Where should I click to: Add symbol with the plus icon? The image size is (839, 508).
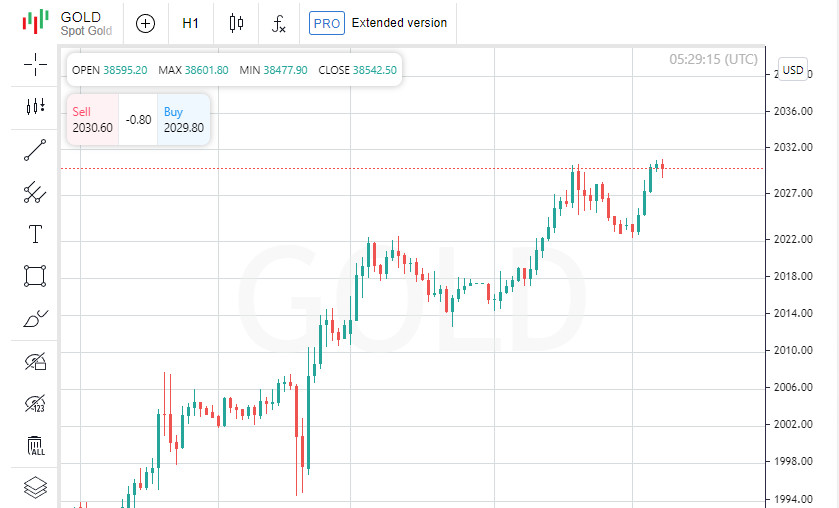(146, 23)
